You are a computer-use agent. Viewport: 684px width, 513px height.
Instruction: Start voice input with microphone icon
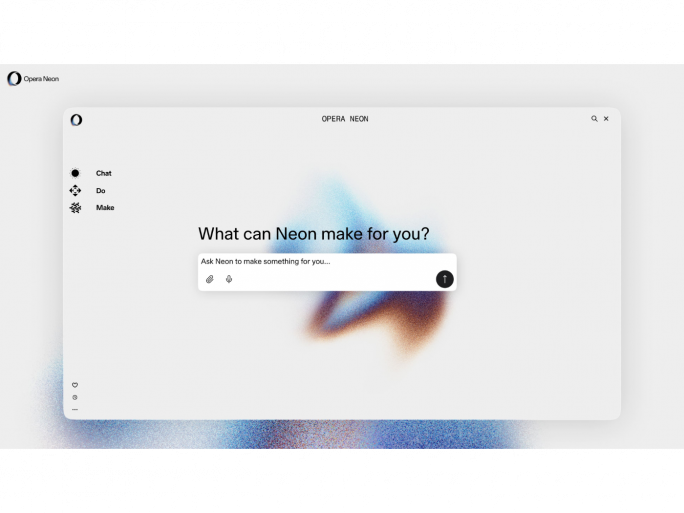[229, 279]
